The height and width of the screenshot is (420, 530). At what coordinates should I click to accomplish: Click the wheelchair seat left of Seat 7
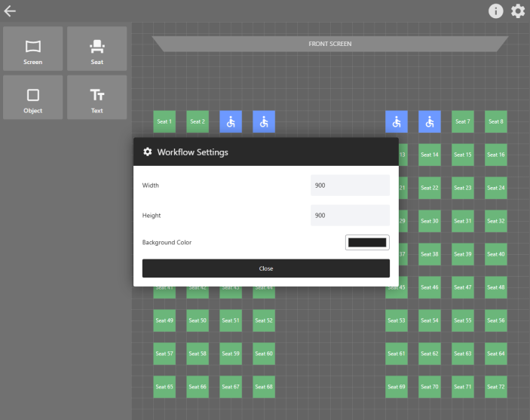click(x=430, y=121)
